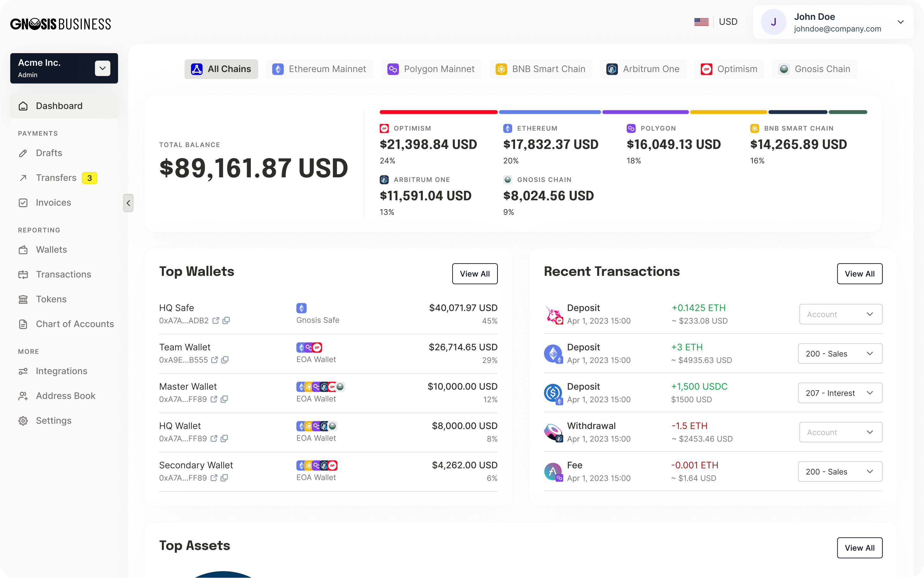Open Address Book from sidebar
Viewport: 924px width, 578px height.
65,396
